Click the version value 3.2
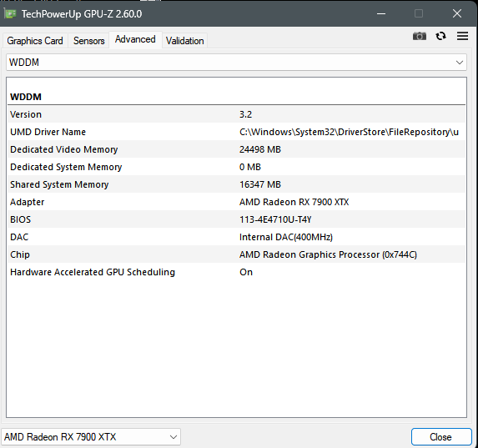Screen dimensions: 478x448 [246, 114]
